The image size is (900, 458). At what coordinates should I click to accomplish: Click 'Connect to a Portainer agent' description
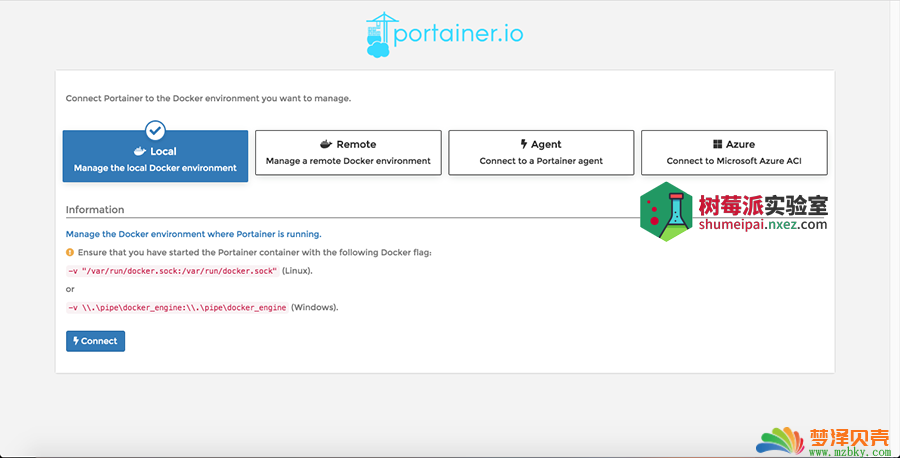pyautogui.click(x=541, y=161)
